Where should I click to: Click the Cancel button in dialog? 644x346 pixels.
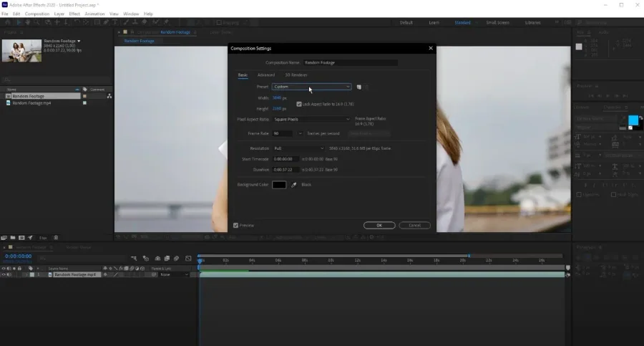pyautogui.click(x=414, y=226)
